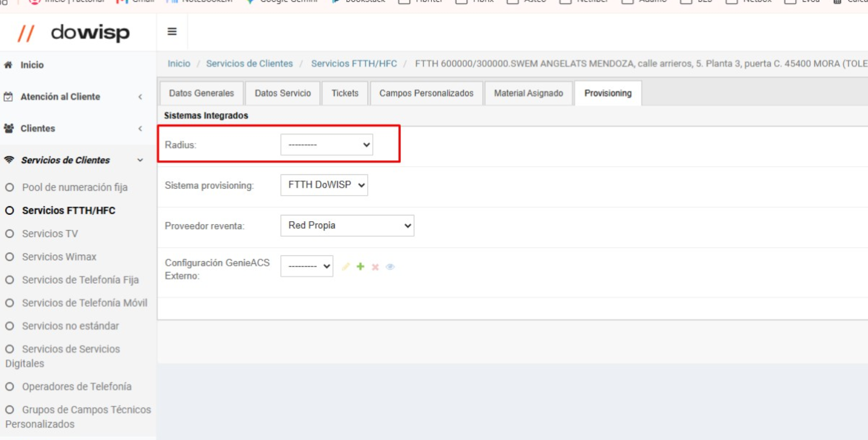Open Servicios de Telefonía Móvil
The image size is (868, 440).
(85, 303)
